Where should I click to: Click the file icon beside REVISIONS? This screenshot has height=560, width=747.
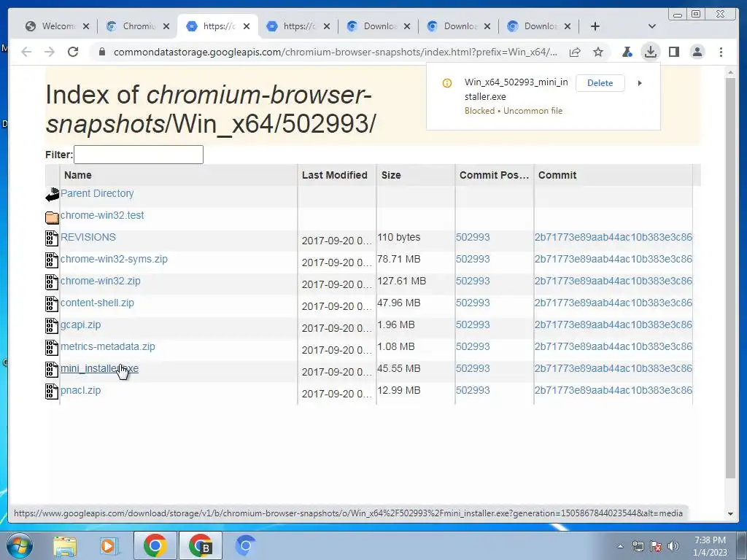[52, 238]
